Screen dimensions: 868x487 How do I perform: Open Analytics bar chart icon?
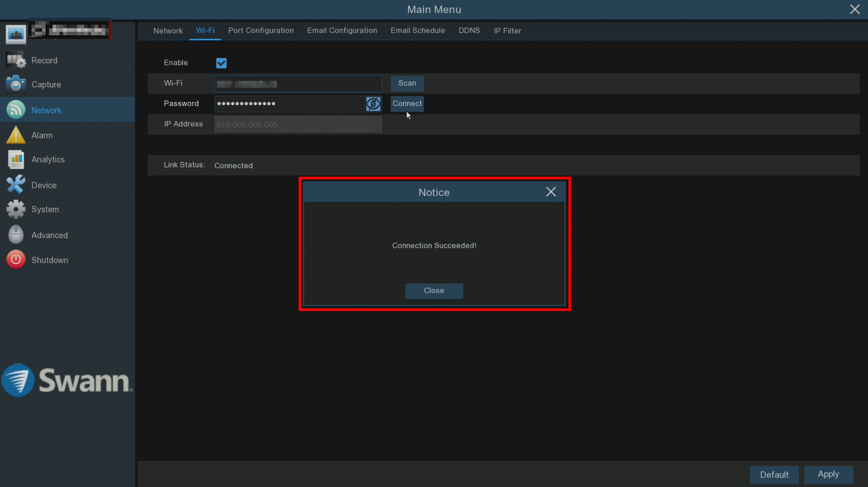pyautogui.click(x=16, y=160)
